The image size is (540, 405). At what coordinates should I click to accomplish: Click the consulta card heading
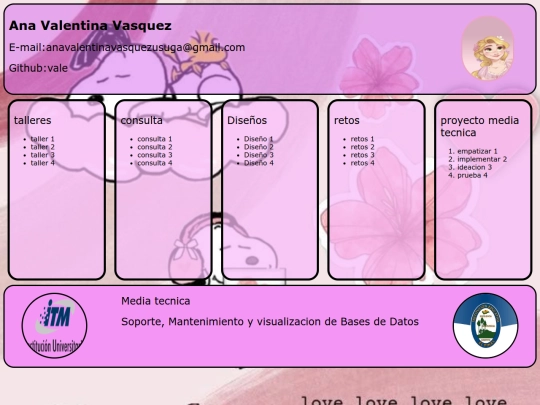click(142, 120)
